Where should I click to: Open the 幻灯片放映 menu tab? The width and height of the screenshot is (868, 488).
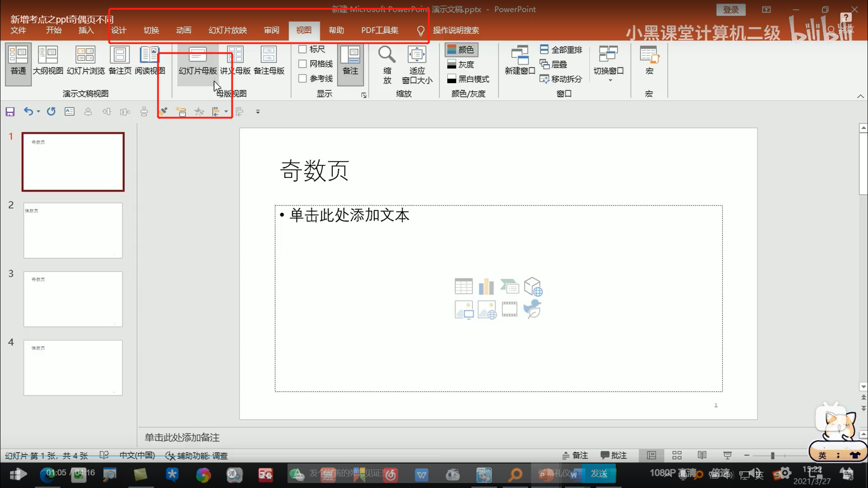point(228,30)
